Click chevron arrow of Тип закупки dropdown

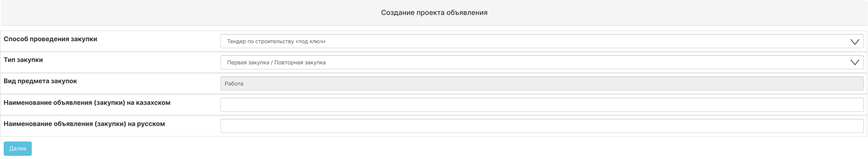(x=855, y=62)
